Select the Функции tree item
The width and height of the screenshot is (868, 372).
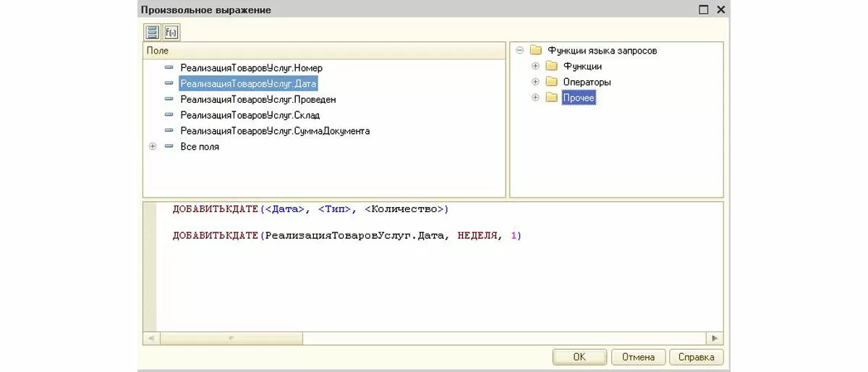(582, 67)
